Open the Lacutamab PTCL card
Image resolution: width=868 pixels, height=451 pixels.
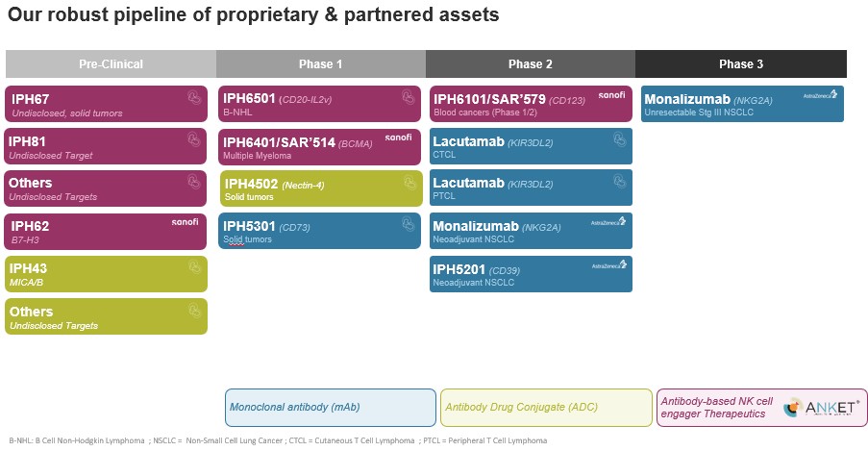pos(532,188)
